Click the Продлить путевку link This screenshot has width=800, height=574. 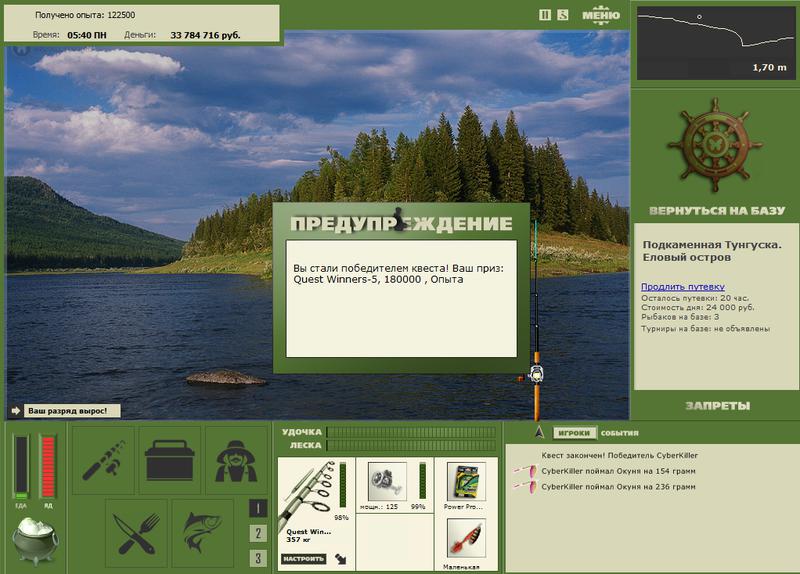pos(683,287)
